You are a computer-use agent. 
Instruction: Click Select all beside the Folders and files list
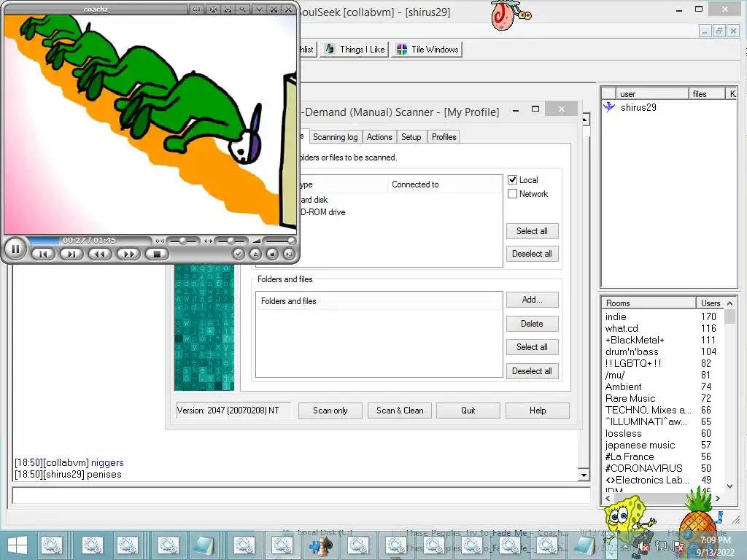tap(532, 347)
